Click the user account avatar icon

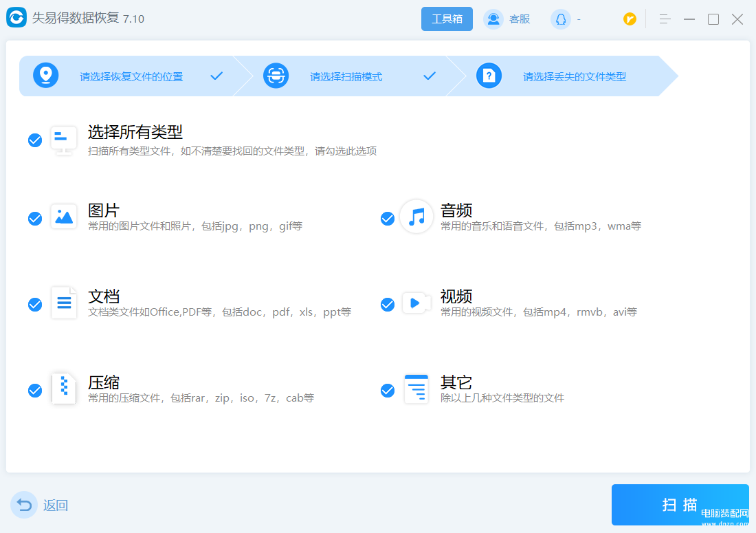tap(561, 19)
